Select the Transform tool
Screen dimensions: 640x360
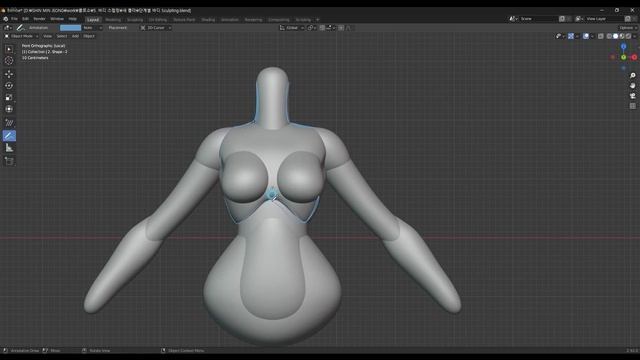point(9,109)
